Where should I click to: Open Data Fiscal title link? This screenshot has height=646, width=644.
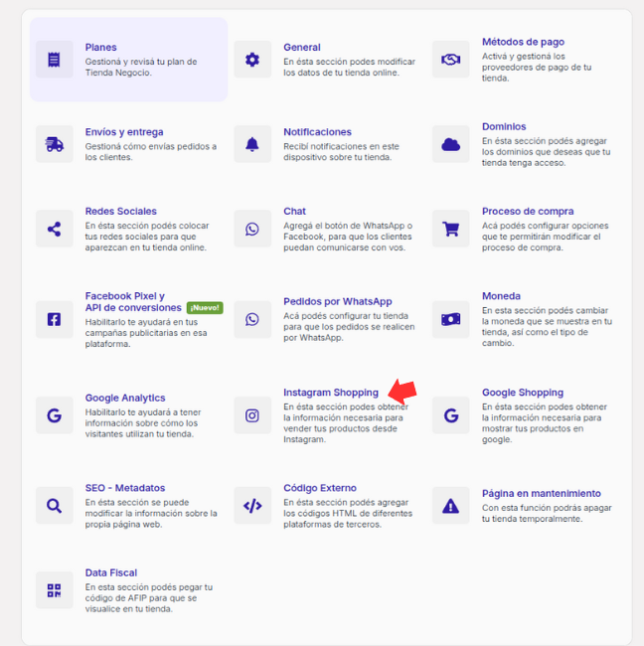point(111,573)
